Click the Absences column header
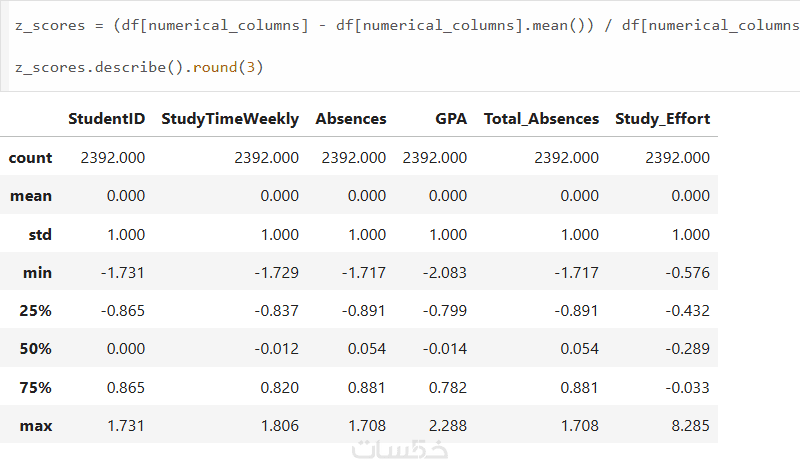 click(350, 118)
